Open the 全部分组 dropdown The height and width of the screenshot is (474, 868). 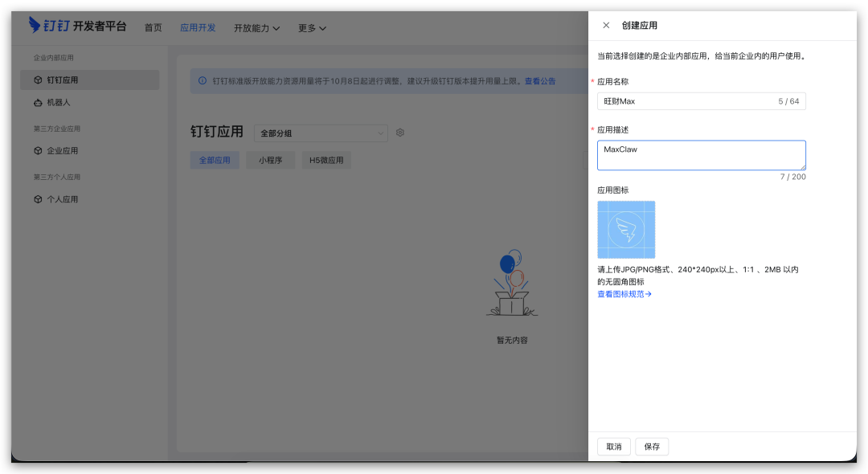point(321,133)
